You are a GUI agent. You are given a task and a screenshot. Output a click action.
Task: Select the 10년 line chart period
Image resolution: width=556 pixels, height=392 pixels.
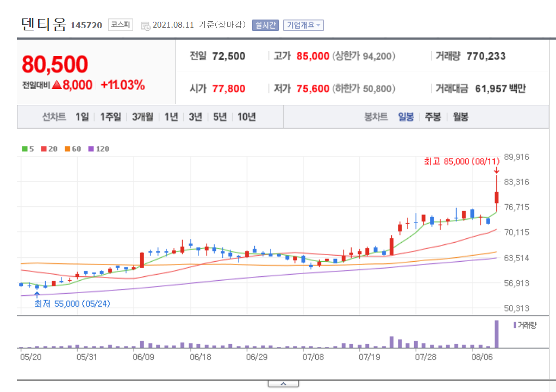[x=246, y=117]
